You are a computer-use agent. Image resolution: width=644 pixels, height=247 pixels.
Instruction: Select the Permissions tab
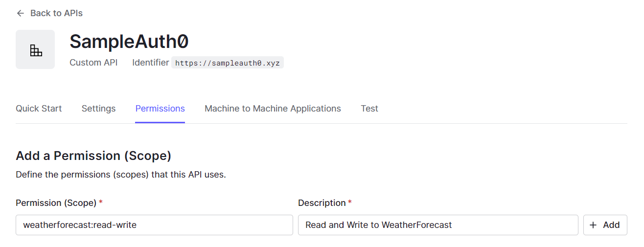point(160,109)
